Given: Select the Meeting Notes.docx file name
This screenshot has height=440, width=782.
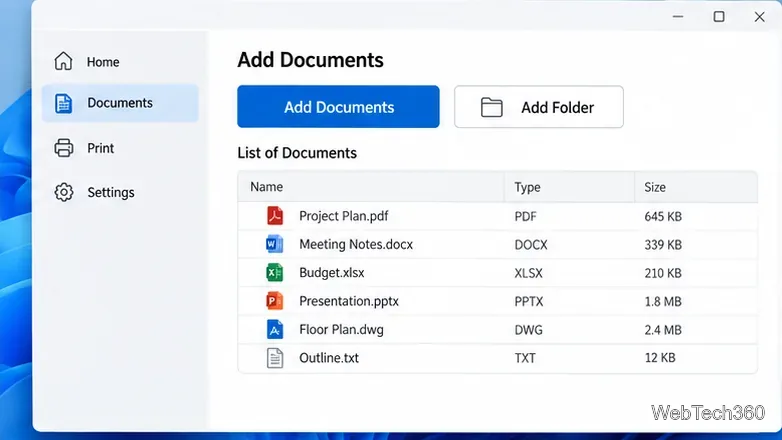Looking at the screenshot, I should pos(356,244).
